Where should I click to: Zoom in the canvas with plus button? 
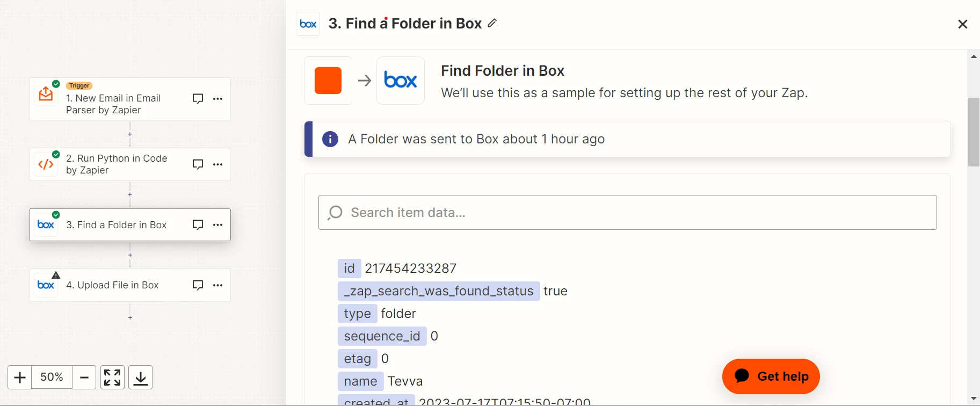pyautogui.click(x=20, y=378)
